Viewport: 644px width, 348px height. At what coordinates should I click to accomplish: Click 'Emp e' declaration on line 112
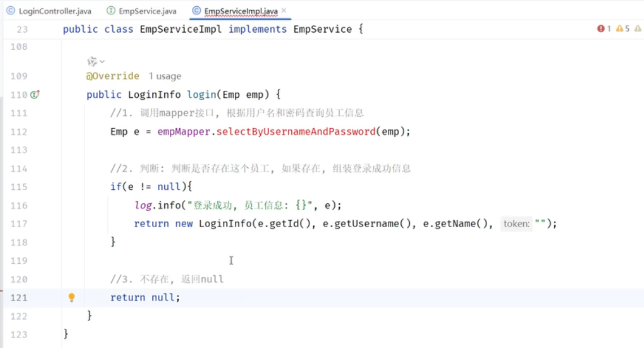pyautogui.click(x=125, y=132)
